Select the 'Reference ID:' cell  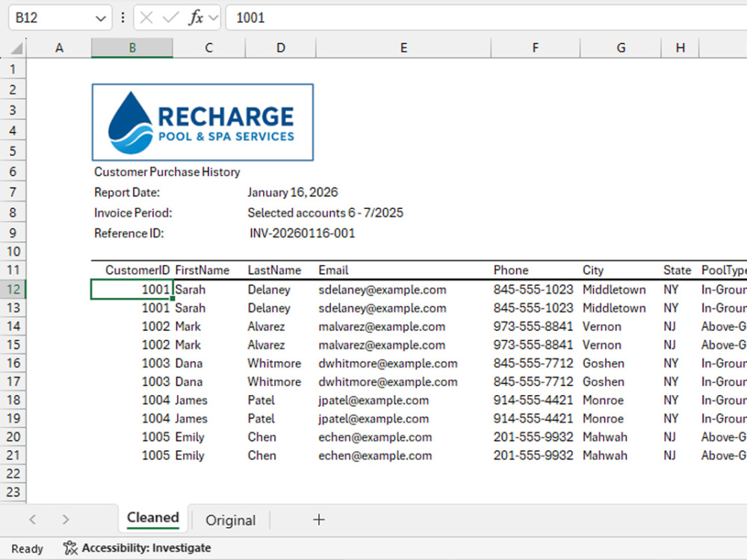[x=128, y=233]
